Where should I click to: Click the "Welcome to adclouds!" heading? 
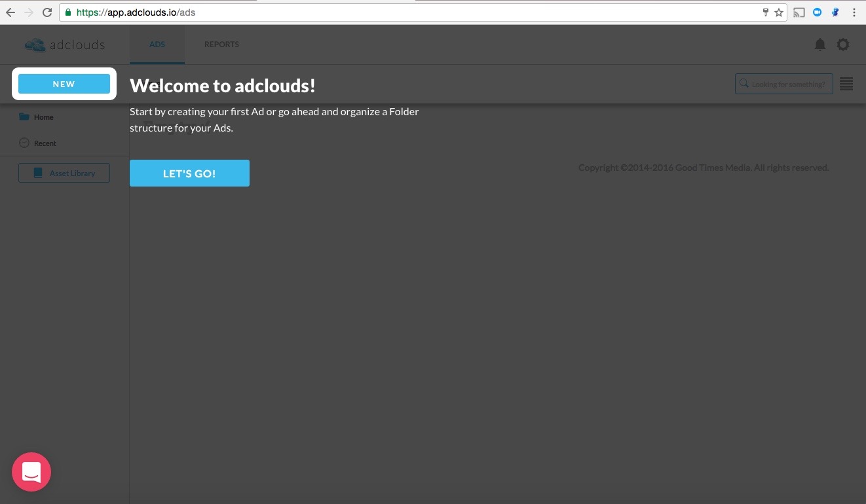pyautogui.click(x=223, y=86)
